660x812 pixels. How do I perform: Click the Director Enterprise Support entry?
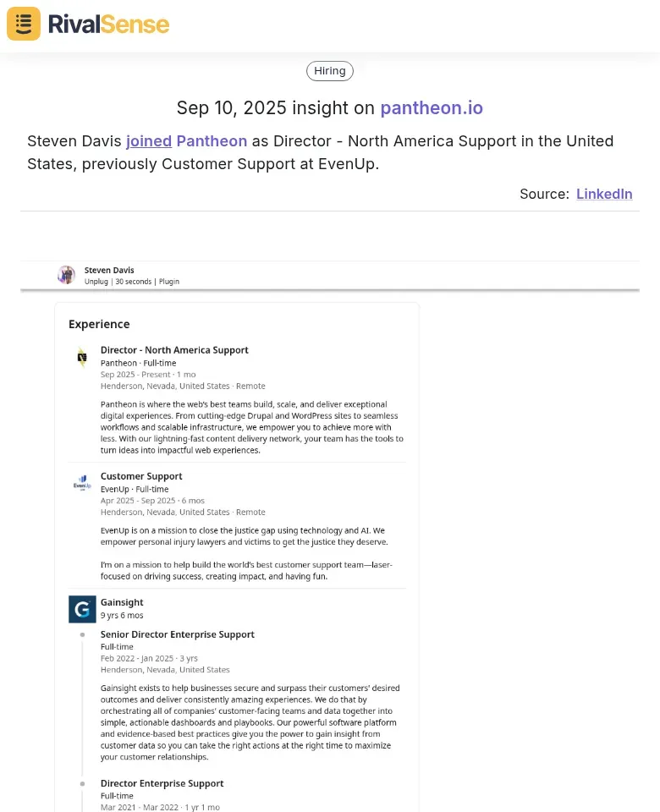point(162,783)
